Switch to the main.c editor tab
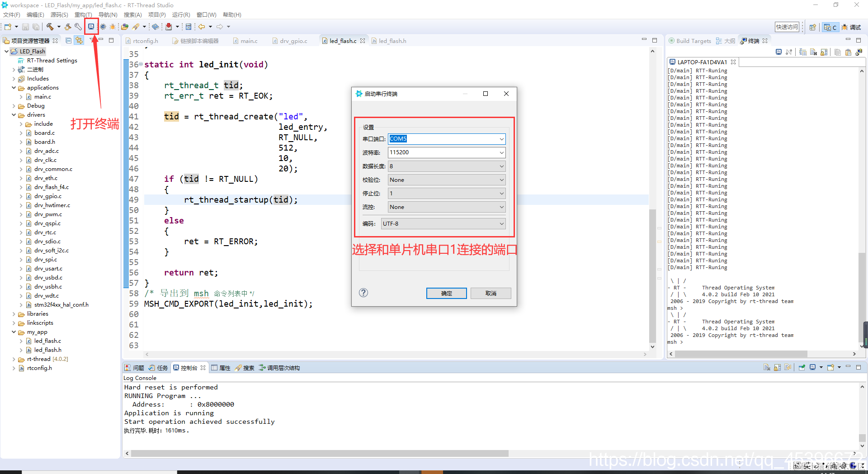 point(245,41)
